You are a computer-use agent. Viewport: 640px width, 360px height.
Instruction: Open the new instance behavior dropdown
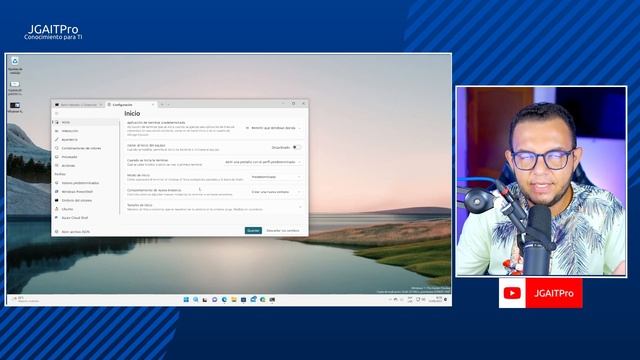(x=276, y=192)
